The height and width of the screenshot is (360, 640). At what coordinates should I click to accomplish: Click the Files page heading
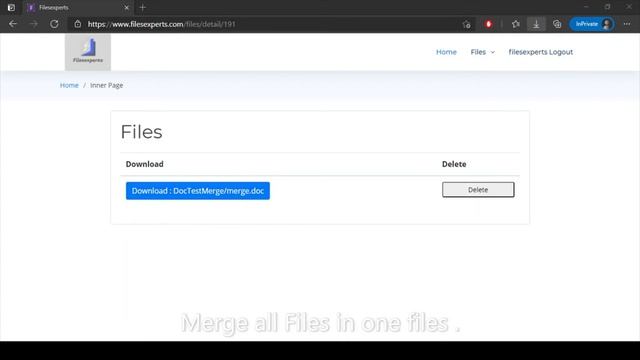pyautogui.click(x=142, y=132)
